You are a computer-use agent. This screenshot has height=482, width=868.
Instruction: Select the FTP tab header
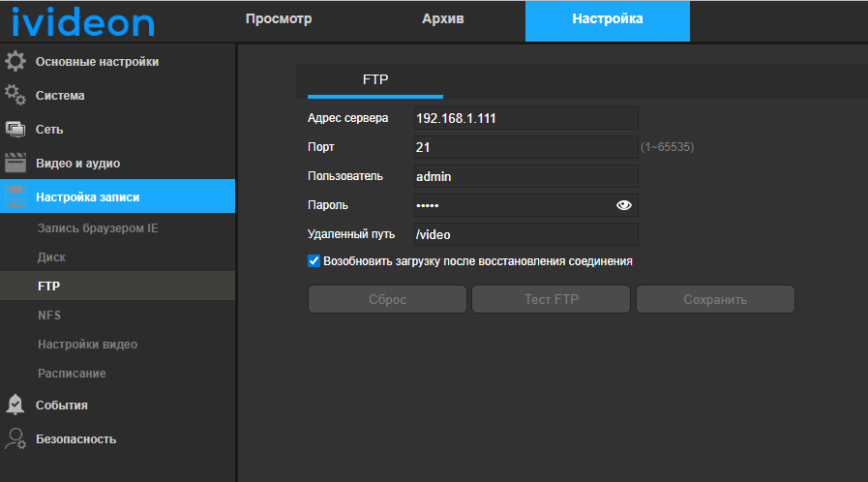coord(375,80)
